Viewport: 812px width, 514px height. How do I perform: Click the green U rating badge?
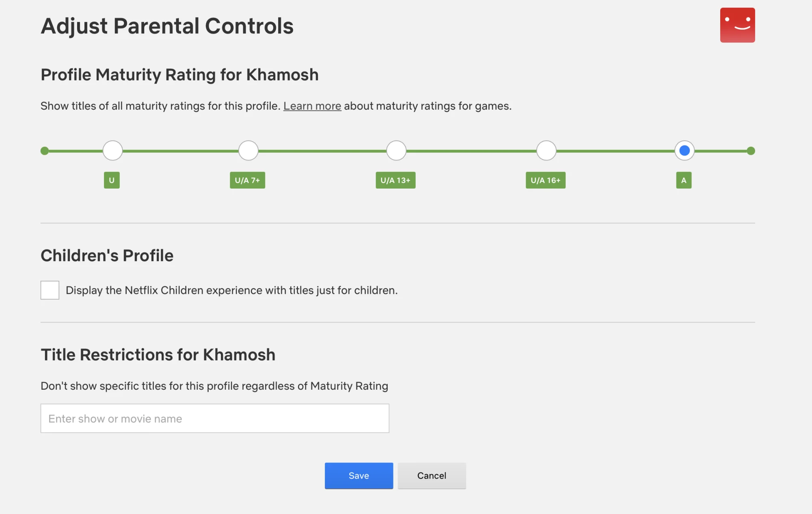click(112, 180)
